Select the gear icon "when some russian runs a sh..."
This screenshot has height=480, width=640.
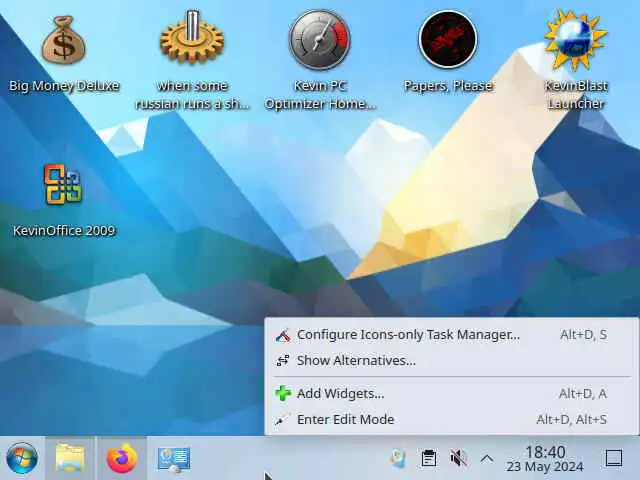[x=192, y=38]
